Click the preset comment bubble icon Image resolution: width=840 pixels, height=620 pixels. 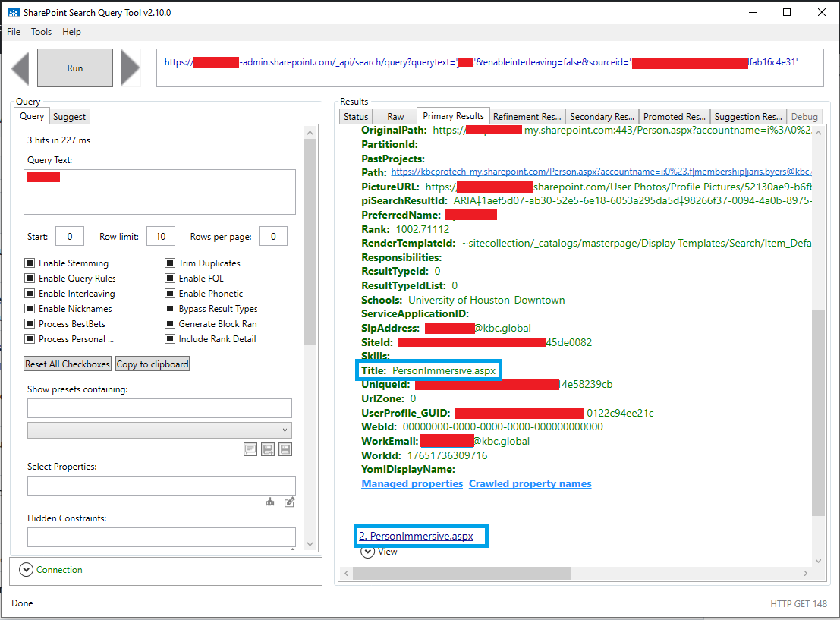[x=250, y=449]
